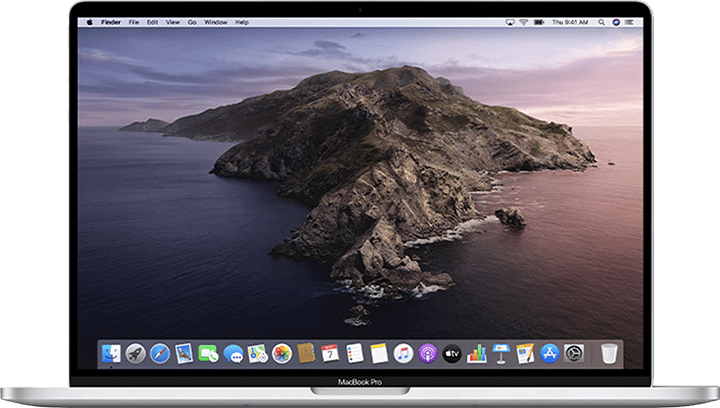
Task: Open the Window menu
Action: [x=216, y=22]
